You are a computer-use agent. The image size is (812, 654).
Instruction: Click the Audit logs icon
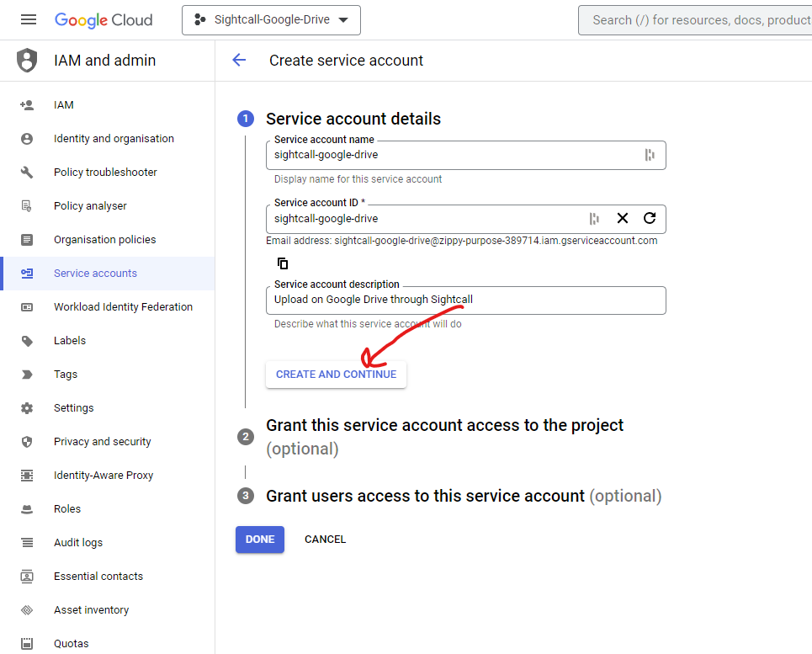[x=27, y=543]
